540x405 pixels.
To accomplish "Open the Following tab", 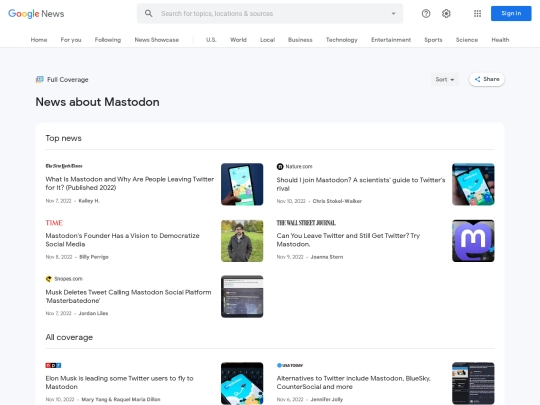I will pos(108,40).
